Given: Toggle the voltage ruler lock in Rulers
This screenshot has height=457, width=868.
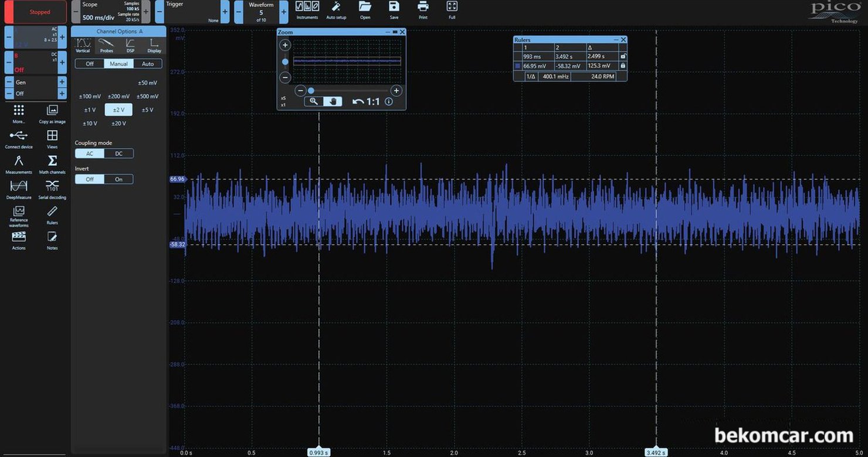Looking at the screenshot, I should click(x=623, y=66).
